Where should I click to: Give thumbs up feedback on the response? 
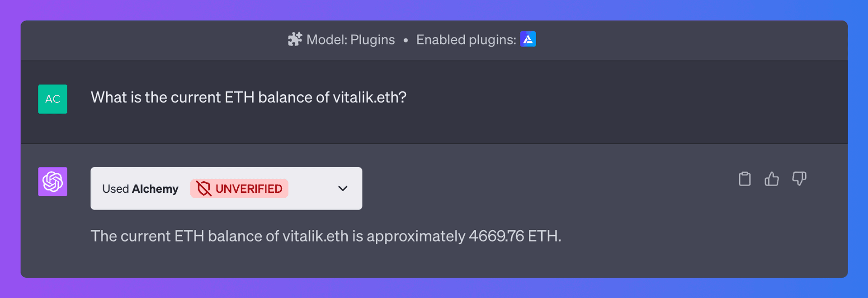pos(772,179)
